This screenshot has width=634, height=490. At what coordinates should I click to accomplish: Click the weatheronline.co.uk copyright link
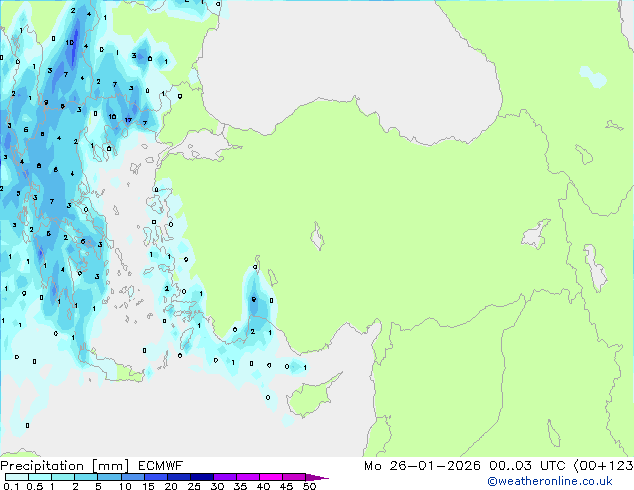pyautogui.click(x=549, y=481)
